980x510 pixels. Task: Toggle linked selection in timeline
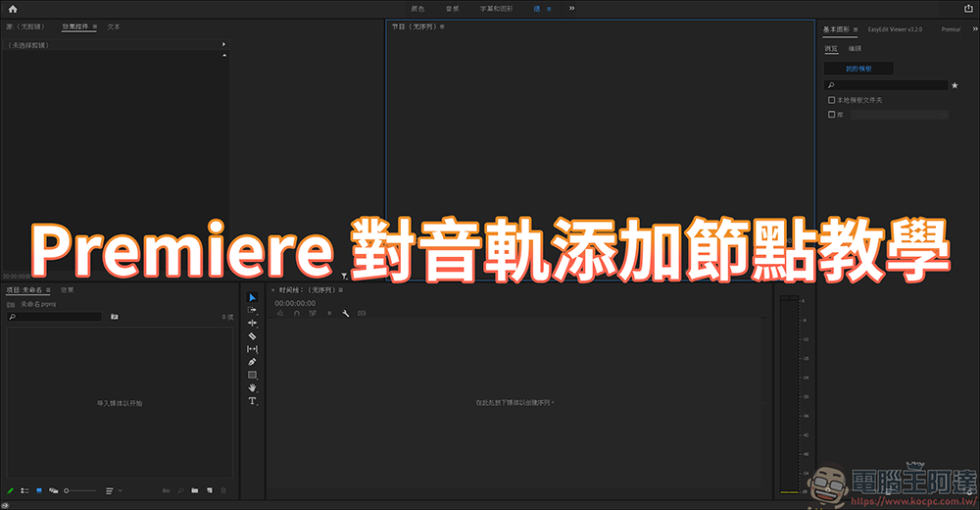tap(314, 314)
